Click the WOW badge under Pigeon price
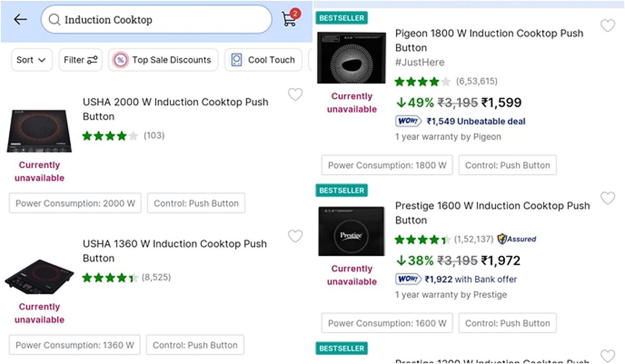The height and width of the screenshot is (364, 625). point(408,121)
